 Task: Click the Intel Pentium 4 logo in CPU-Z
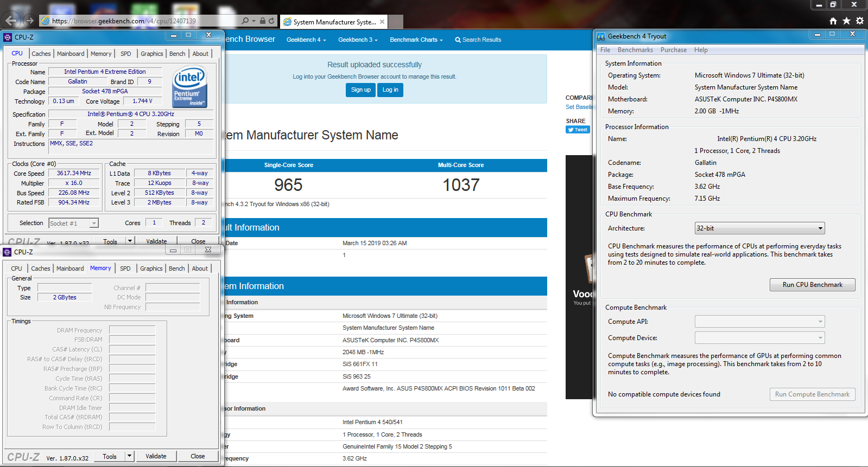(x=190, y=87)
